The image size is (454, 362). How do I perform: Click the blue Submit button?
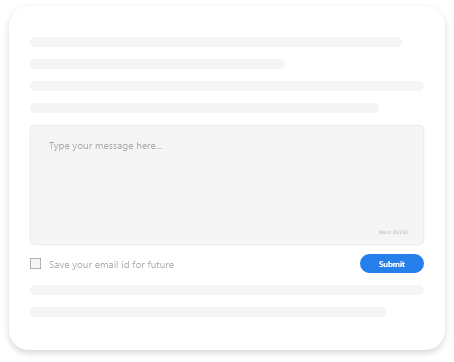392,264
